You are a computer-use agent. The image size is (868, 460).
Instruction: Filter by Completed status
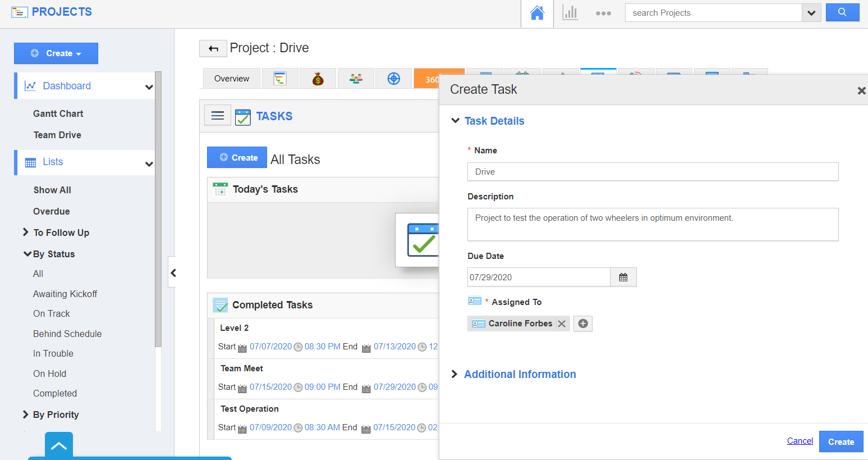pos(55,393)
